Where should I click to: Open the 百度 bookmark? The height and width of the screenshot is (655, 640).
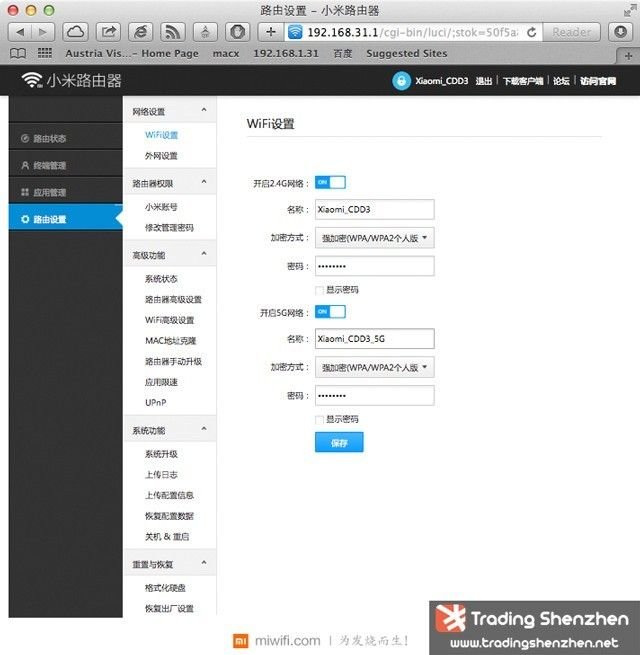click(343, 53)
